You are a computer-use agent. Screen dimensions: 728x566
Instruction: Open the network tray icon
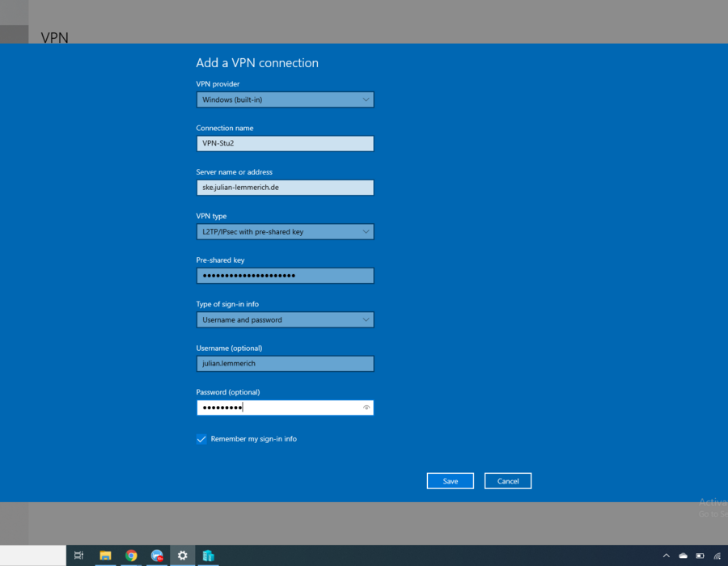pyautogui.click(x=717, y=555)
